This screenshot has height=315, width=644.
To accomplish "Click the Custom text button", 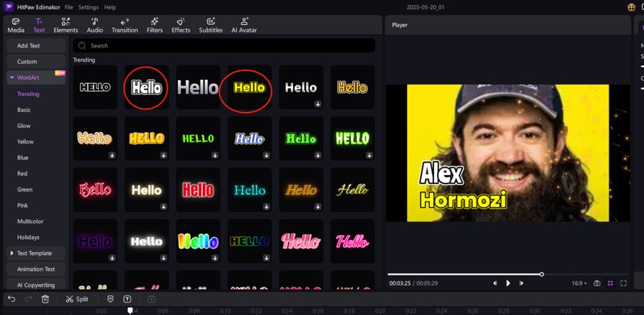I will tap(35, 62).
